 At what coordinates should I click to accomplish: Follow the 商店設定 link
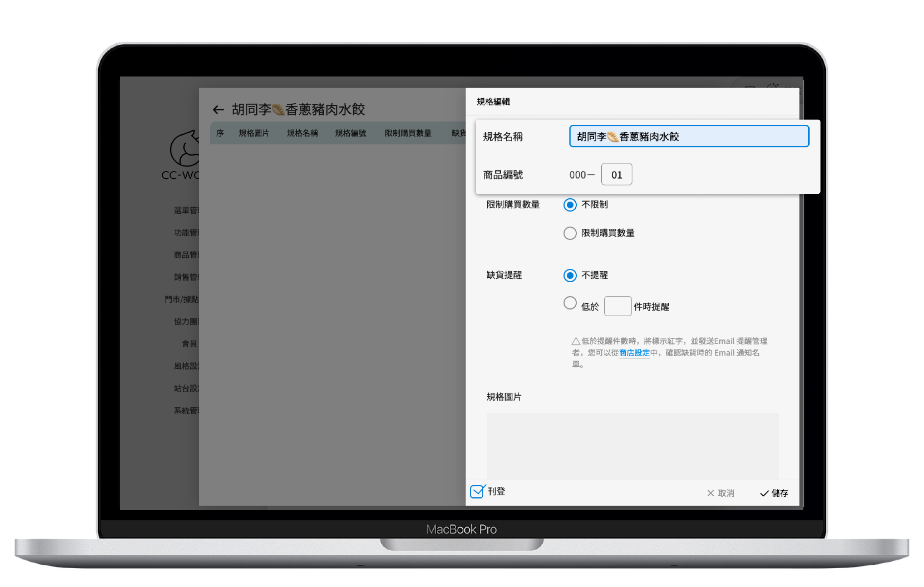(634, 353)
